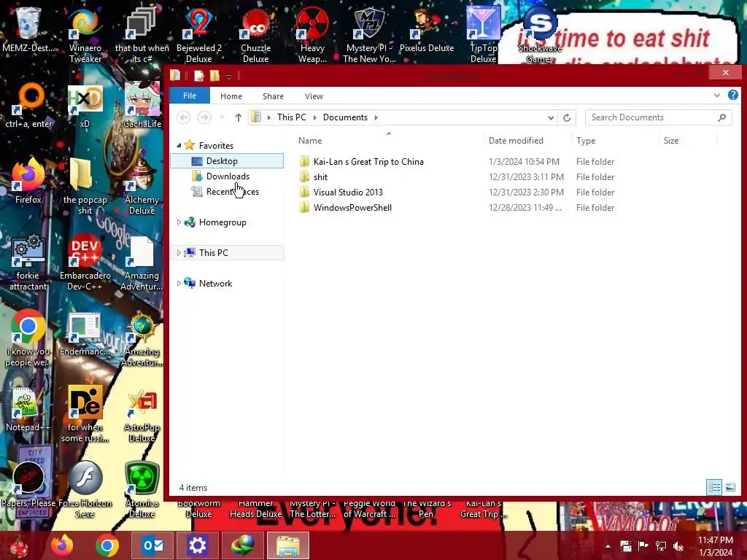
Task: Go up one folder level arrow
Action: pos(239,117)
